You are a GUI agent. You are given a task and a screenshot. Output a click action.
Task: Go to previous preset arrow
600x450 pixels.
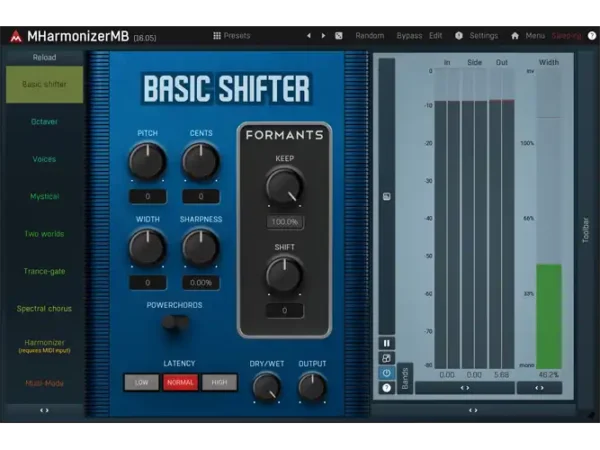point(308,36)
